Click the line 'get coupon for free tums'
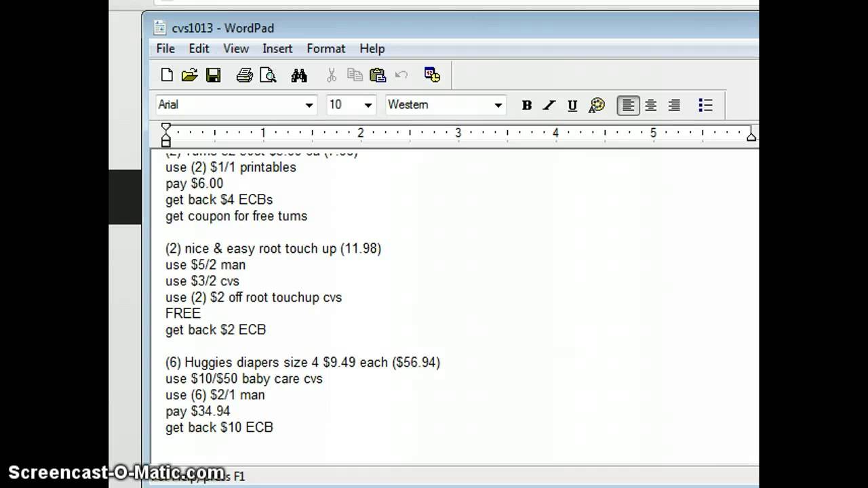This screenshot has width=868, height=488. click(x=236, y=216)
